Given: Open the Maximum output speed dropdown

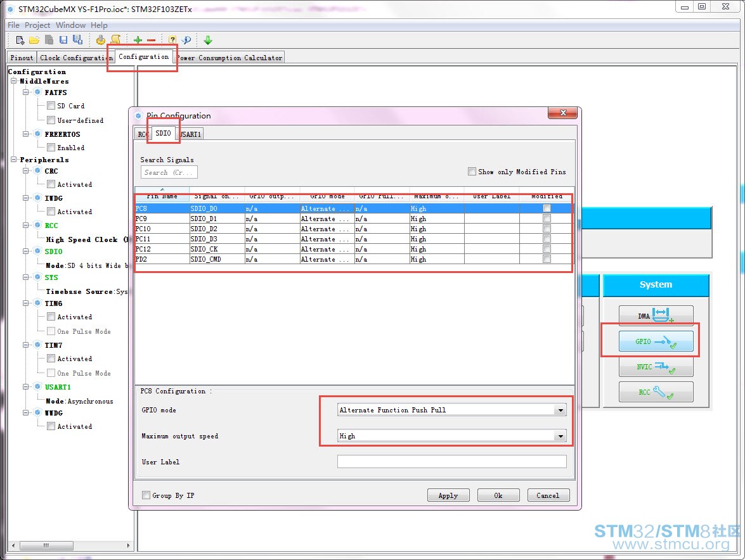Looking at the screenshot, I should click(560, 436).
